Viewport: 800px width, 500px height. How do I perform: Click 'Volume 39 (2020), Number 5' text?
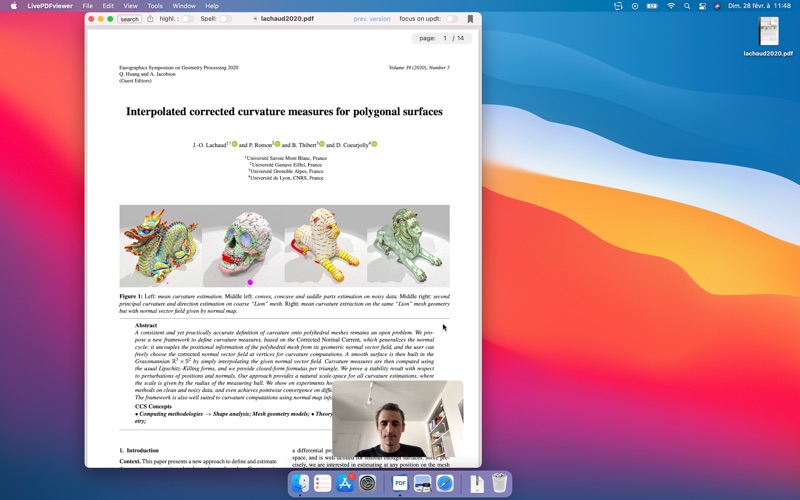419,67
